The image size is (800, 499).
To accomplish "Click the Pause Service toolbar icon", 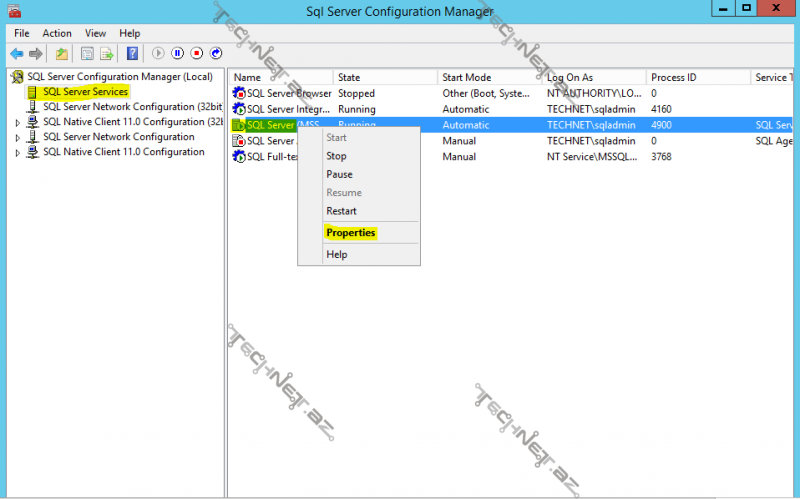I will pyautogui.click(x=178, y=53).
